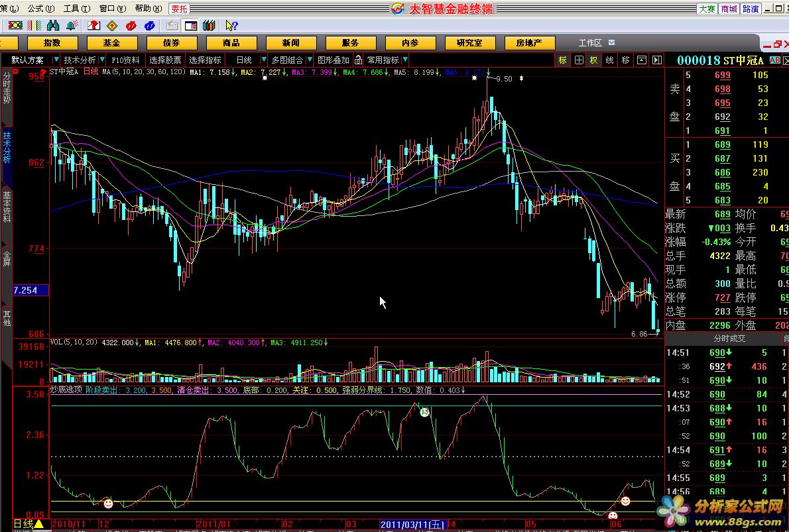789x532 pixels.
Task: Open the 常用指标 dropdown arrow
Action: point(405,60)
